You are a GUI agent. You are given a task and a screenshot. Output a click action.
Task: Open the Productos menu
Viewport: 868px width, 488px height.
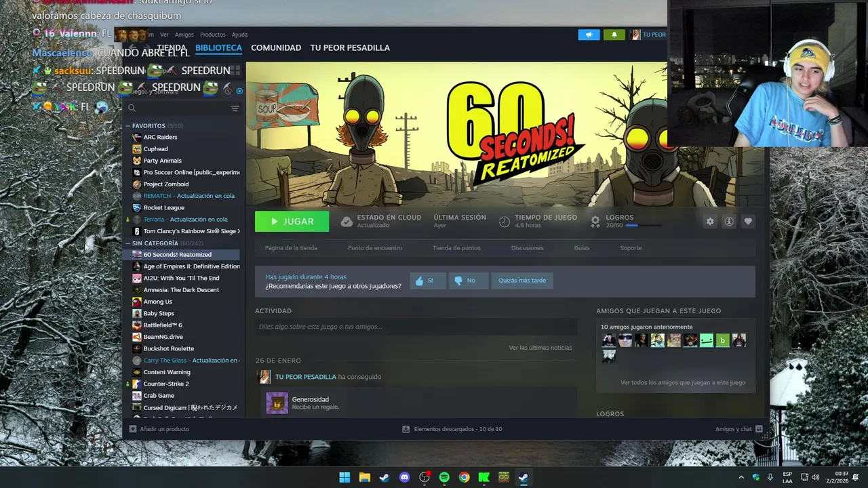[212, 35]
